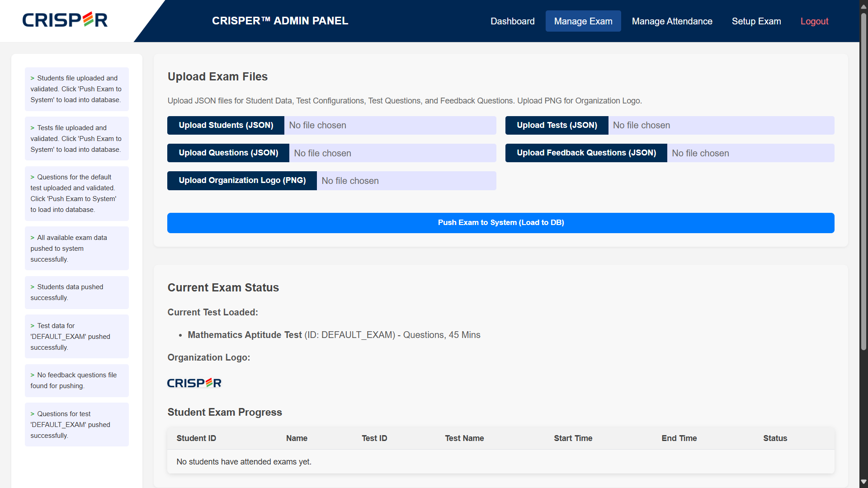Click Upload Students (JSON) button

[226, 125]
